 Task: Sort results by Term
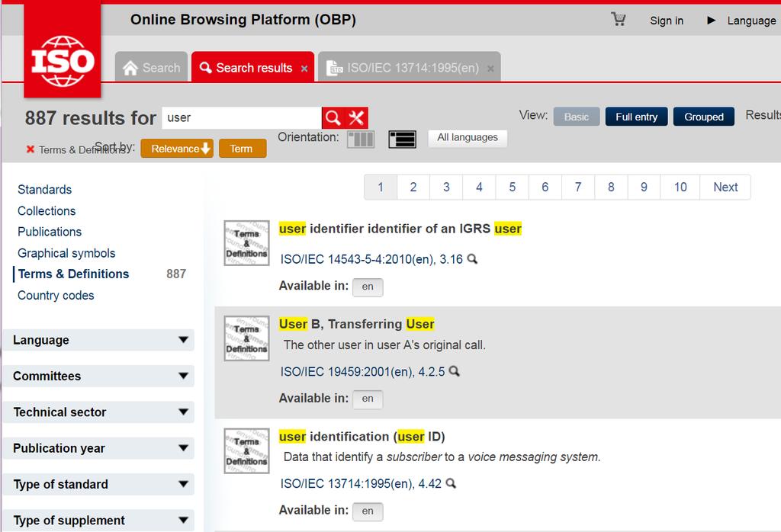pos(243,149)
